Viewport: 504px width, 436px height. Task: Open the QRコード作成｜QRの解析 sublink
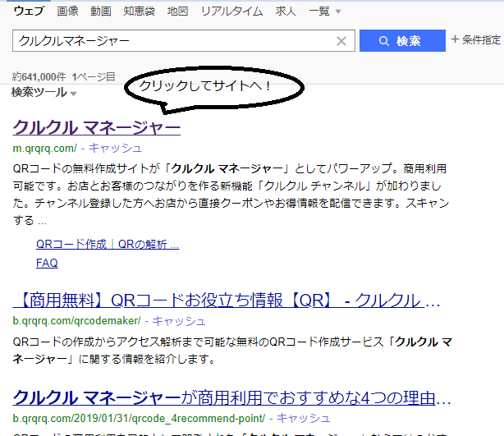(108, 245)
